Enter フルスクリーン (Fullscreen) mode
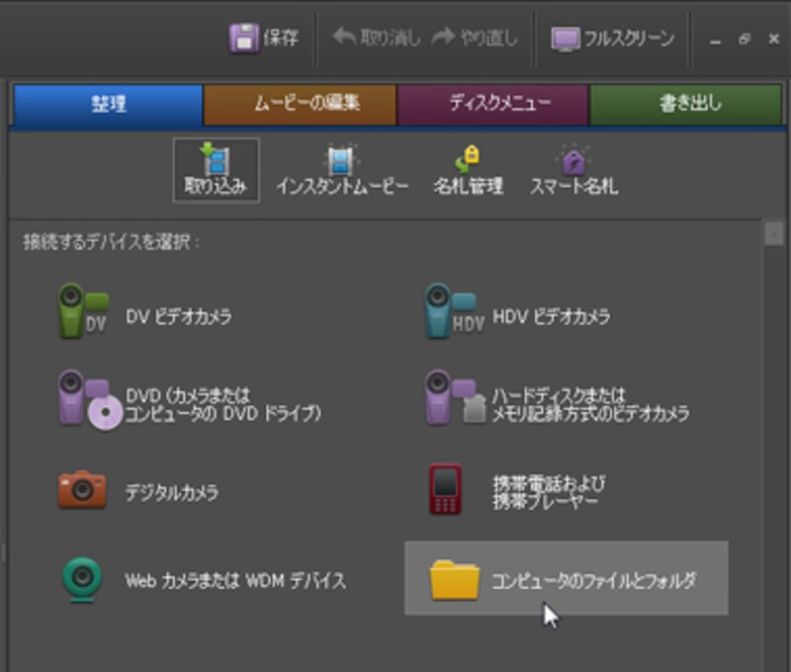This screenshot has width=791, height=672. (x=613, y=40)
